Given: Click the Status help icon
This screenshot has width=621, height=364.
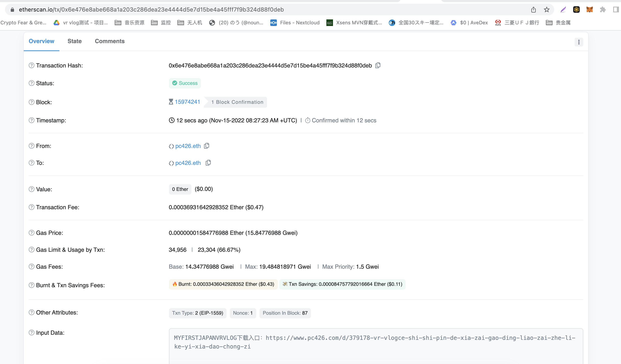Looking at the screenshot, I should click(x=32, y=83).
